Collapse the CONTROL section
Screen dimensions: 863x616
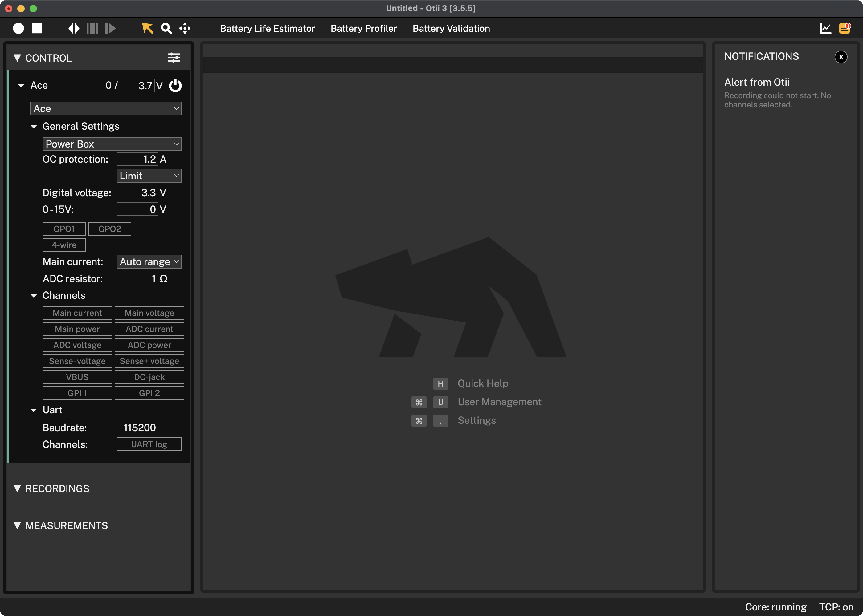click(x=17, y=58)
